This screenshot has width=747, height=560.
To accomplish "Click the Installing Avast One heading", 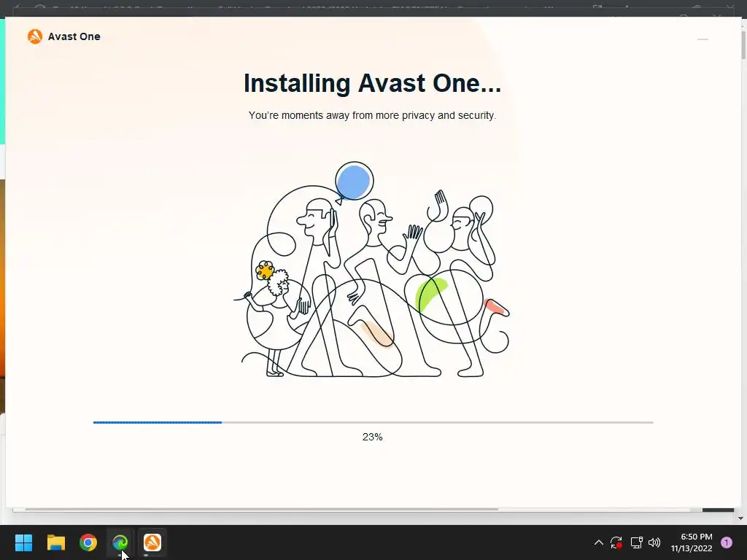I will pos(372,83).
